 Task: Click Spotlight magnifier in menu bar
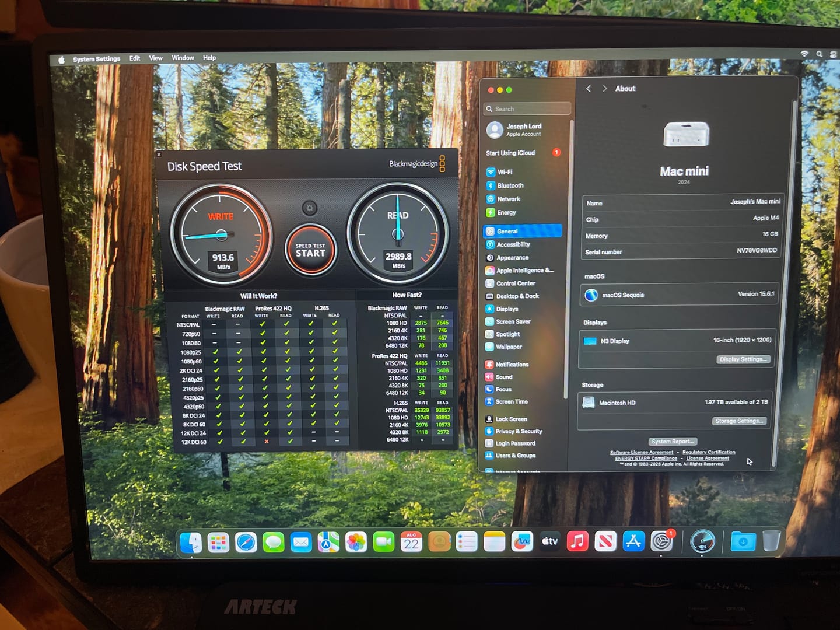click(x=819, y=54)
